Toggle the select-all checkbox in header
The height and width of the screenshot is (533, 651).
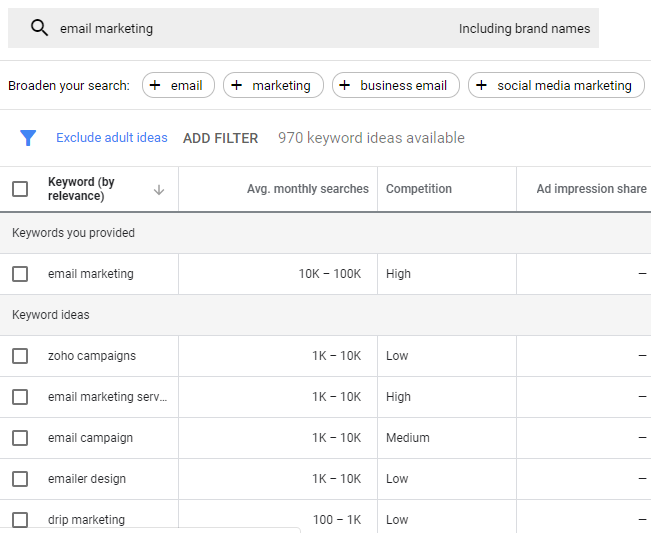20,189
